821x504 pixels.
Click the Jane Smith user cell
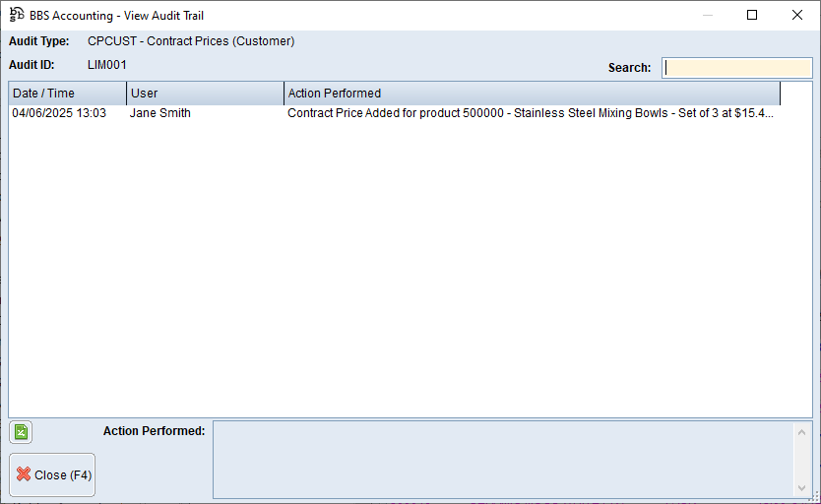[160, 113]
